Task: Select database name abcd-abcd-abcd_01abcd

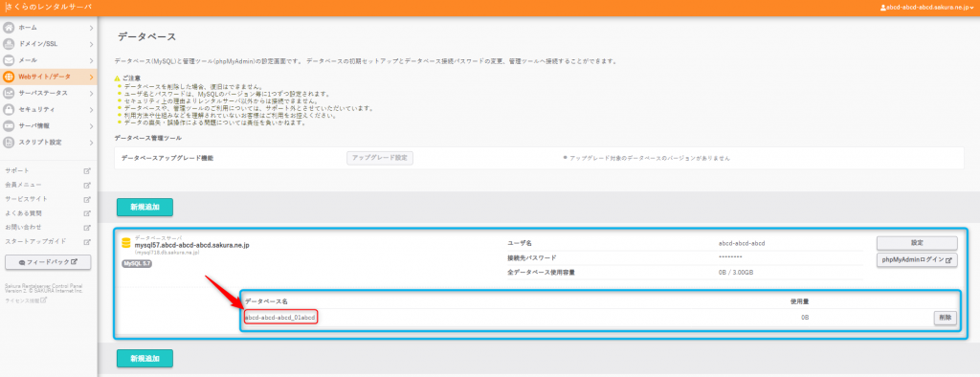Action: [x=280, y=318]
